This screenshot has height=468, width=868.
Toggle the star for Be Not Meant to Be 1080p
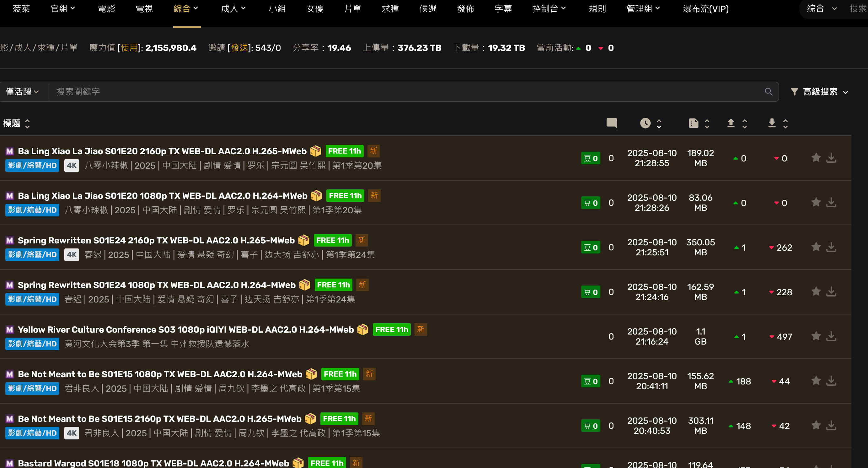coord(816,381)
